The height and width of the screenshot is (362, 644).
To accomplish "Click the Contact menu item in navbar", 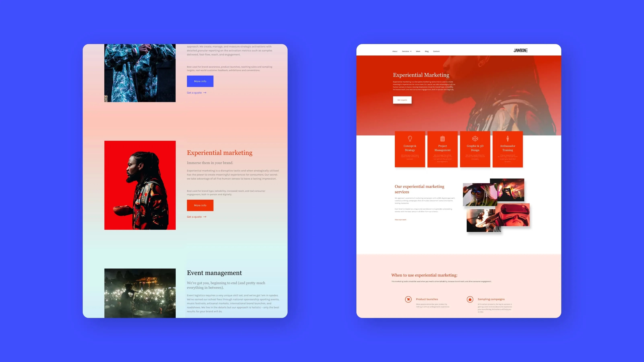I will (x=436, y=51).
